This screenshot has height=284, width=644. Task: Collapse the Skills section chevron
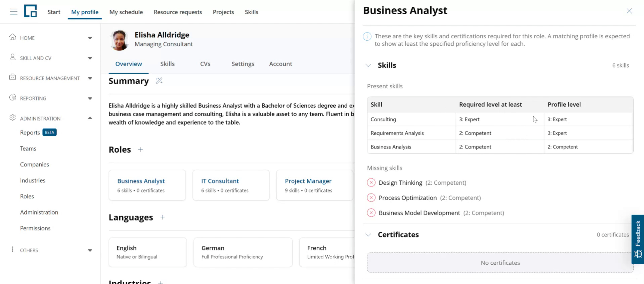[x=368, y=66]
